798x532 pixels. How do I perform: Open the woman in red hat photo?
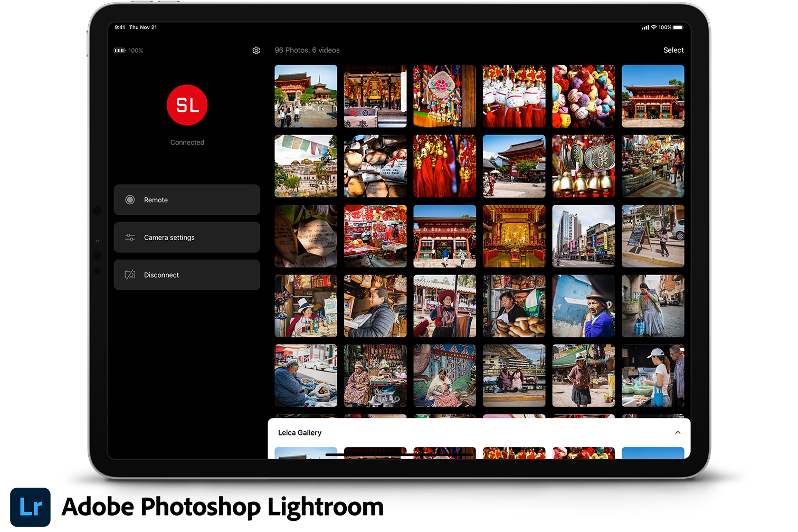tap(444, 306)
